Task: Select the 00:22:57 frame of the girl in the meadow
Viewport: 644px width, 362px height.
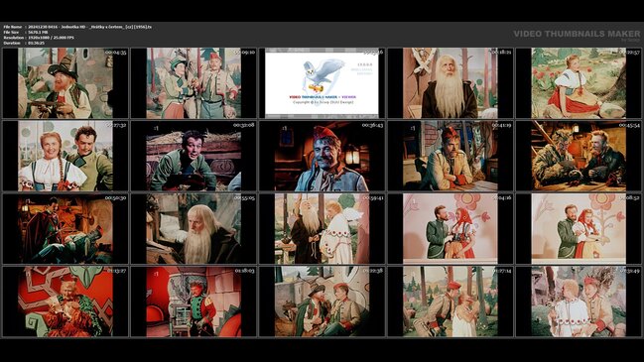Action: tap(579, 83)
